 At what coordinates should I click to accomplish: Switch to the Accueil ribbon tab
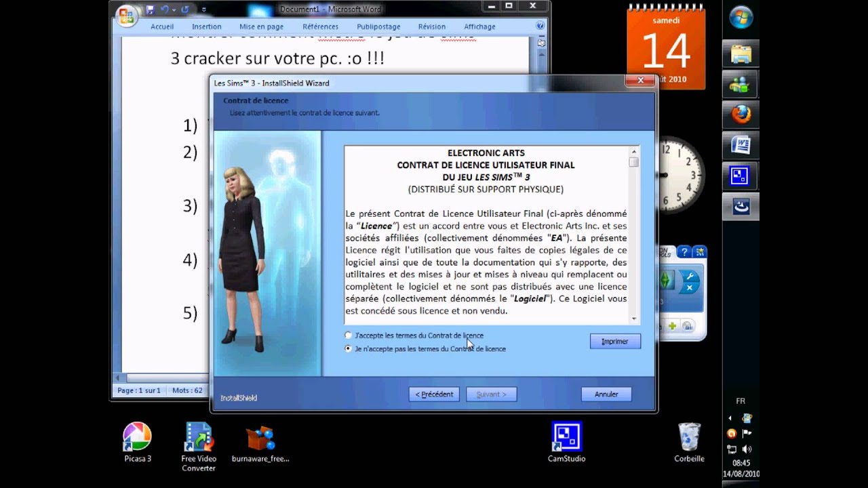coord(162,26)
